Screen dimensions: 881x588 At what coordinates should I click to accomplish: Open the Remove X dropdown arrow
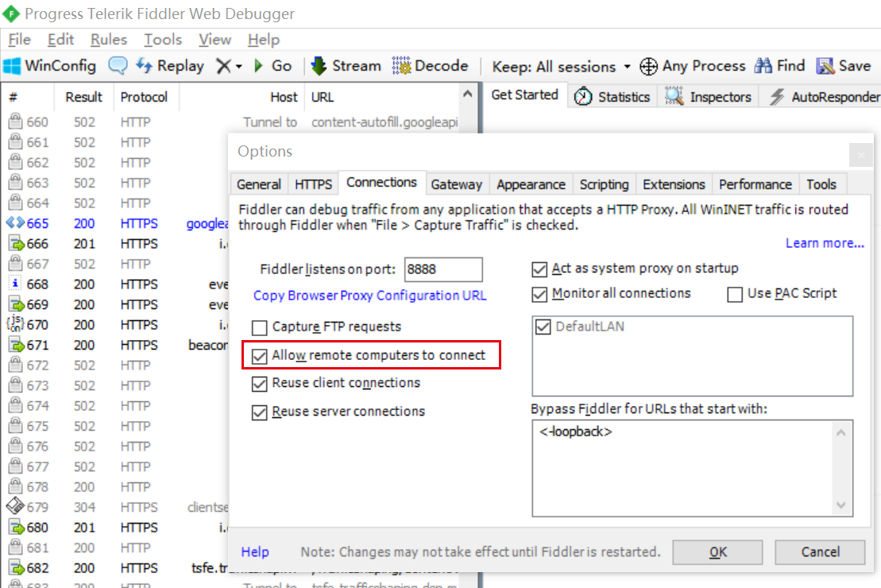239,67
